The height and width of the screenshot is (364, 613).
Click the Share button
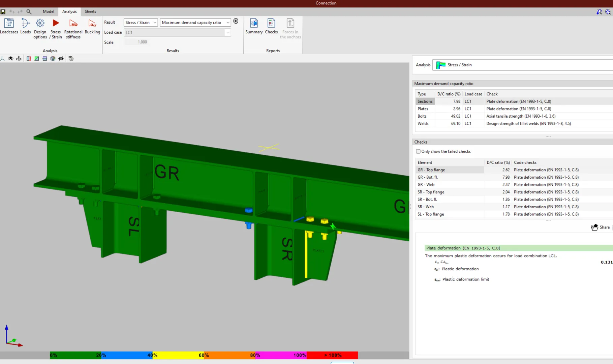click(x=600, y=227)
